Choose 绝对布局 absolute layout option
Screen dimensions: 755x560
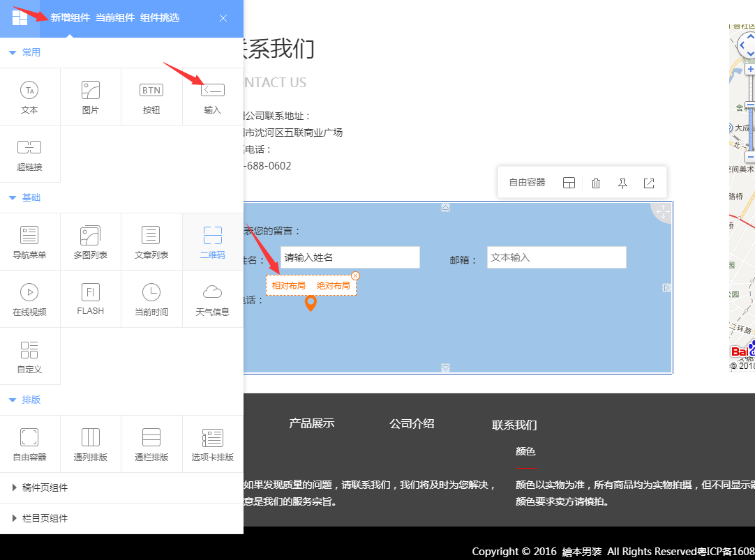tap(334, 285)
